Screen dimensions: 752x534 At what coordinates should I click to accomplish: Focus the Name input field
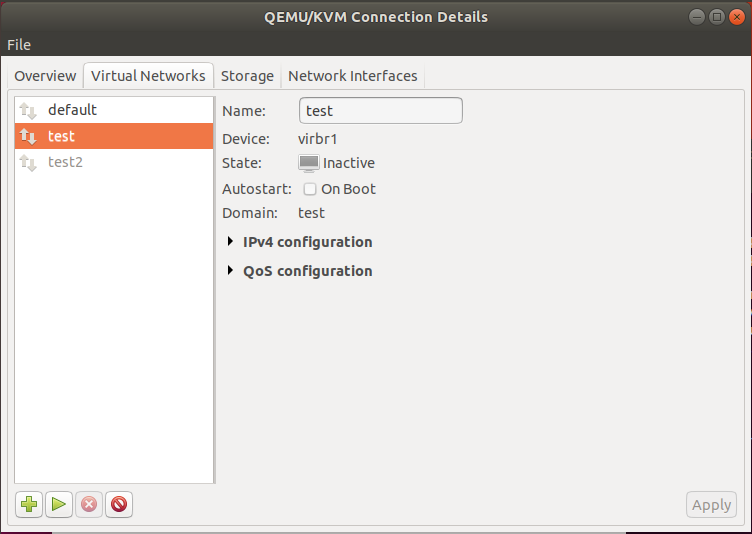[381, 111]
